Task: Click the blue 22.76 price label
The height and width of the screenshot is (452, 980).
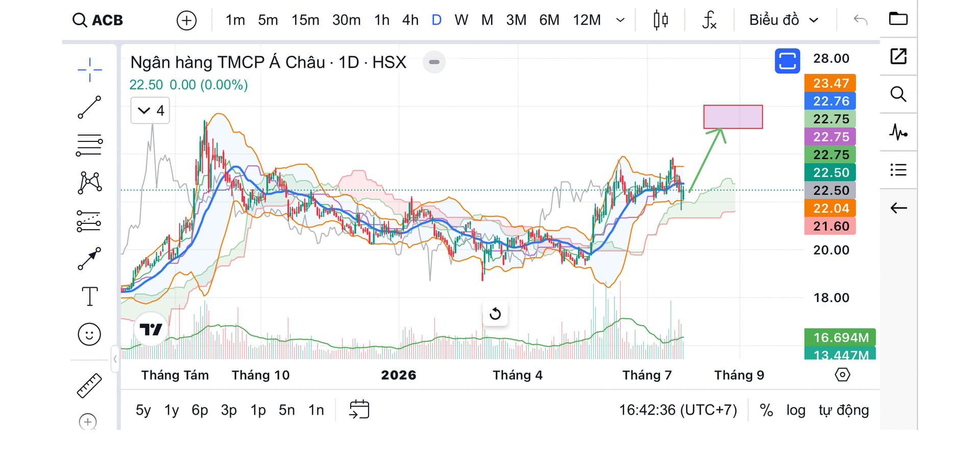Action: 830,101
